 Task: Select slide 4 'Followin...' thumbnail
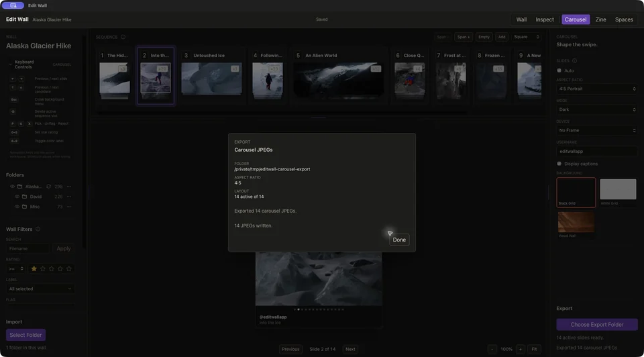(x=268, y=78)
